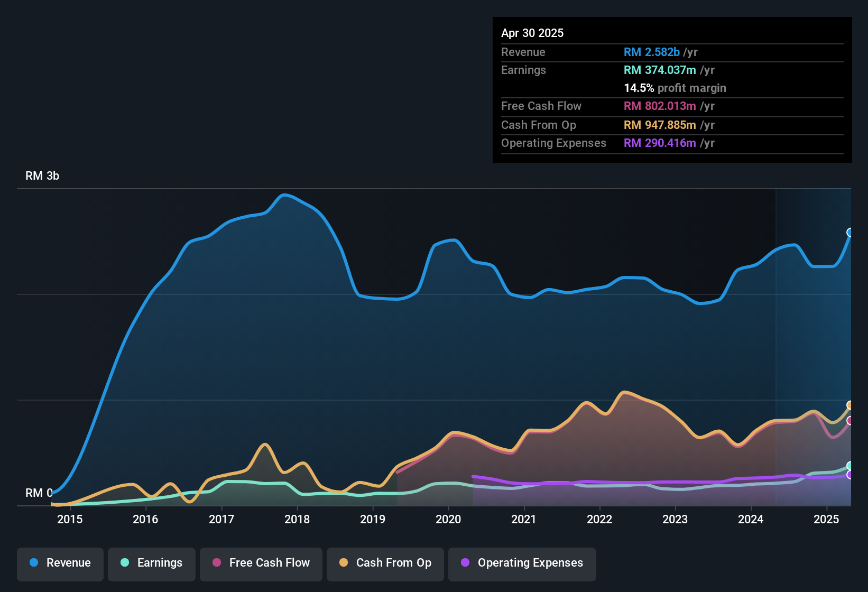
Task: Click the teal Earnings endpoint marker
Action: click(x=850, y=466)
